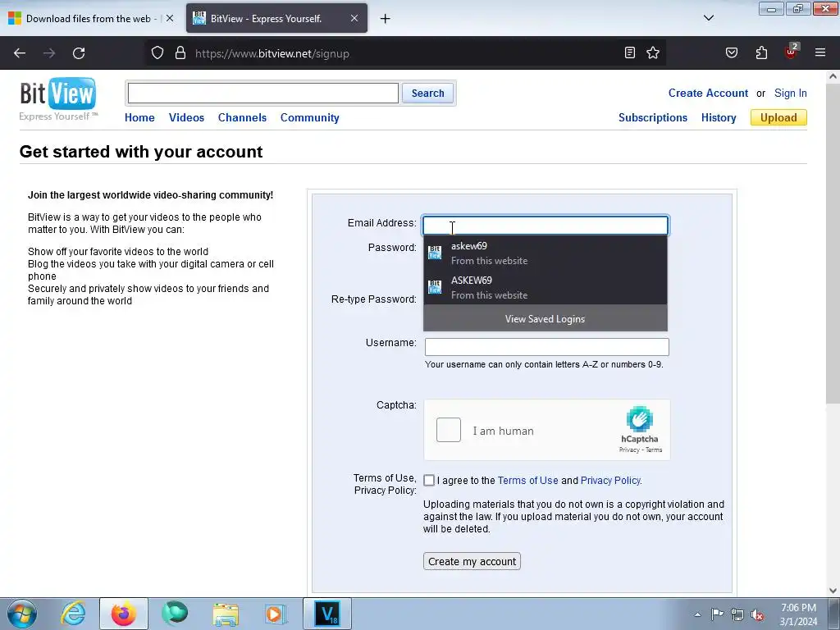
Task: Open the Videos navigation link
Action: pyautogui.click(x=186, y=118)
